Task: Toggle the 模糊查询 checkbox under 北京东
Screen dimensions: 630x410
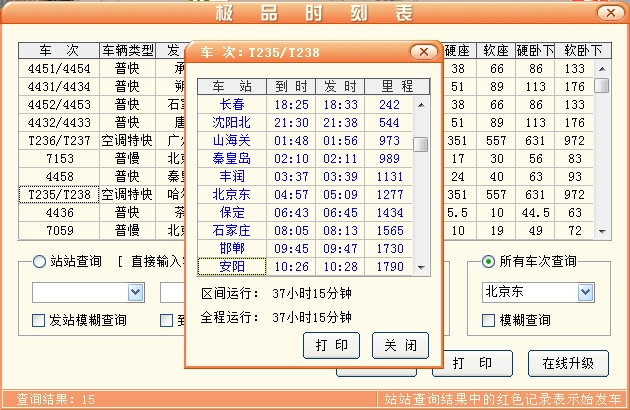Action: (488, 320)
